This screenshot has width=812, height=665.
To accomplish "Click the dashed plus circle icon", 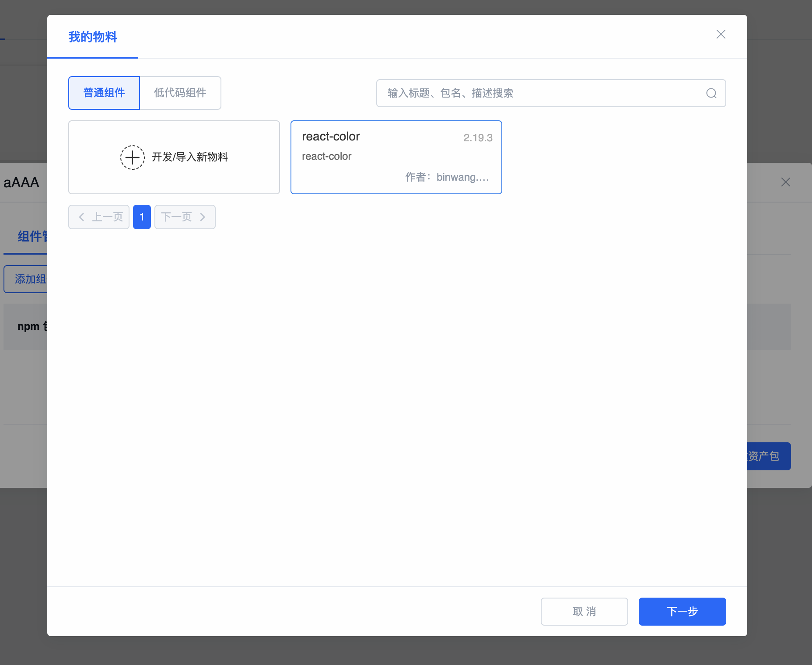I will (x=133, y=157).
